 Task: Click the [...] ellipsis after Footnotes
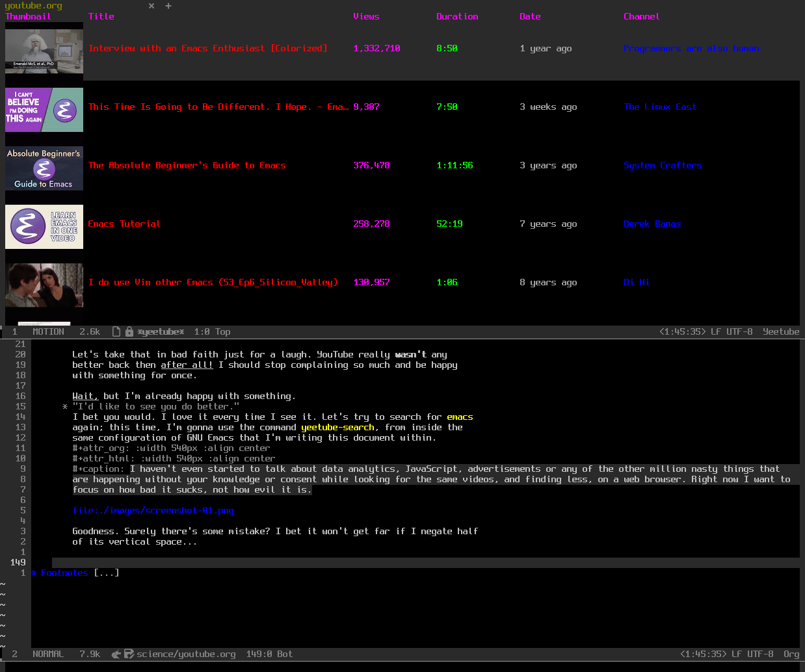coord(107,573)
